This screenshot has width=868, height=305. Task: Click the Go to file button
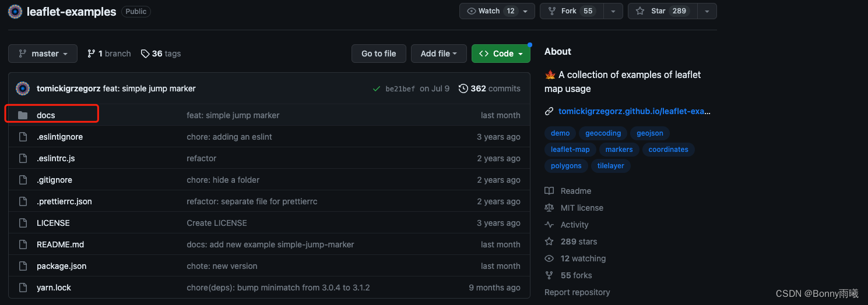pos(378,54)
